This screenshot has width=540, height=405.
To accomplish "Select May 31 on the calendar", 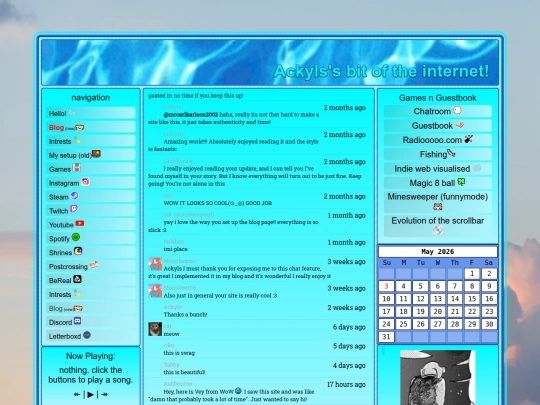I will (x=386, y=336).
